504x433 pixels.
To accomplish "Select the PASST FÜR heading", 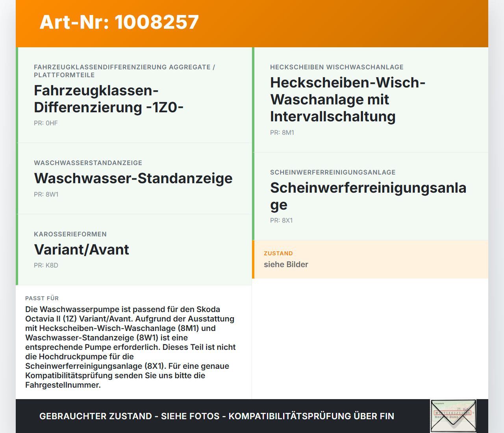I will pos(42,299).
